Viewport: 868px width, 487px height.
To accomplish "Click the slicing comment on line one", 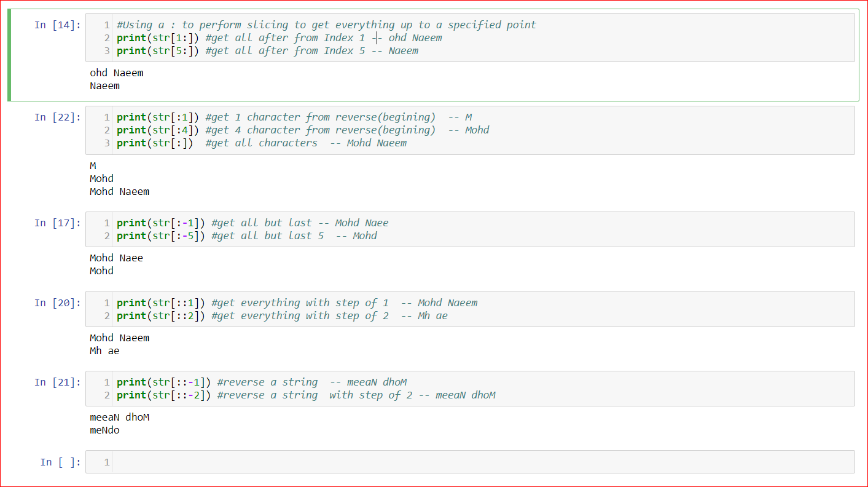I will click(326, 25).
